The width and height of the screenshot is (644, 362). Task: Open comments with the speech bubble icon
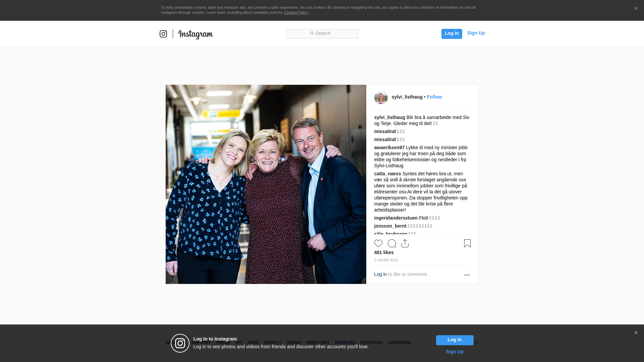click(x=392, y=243)
